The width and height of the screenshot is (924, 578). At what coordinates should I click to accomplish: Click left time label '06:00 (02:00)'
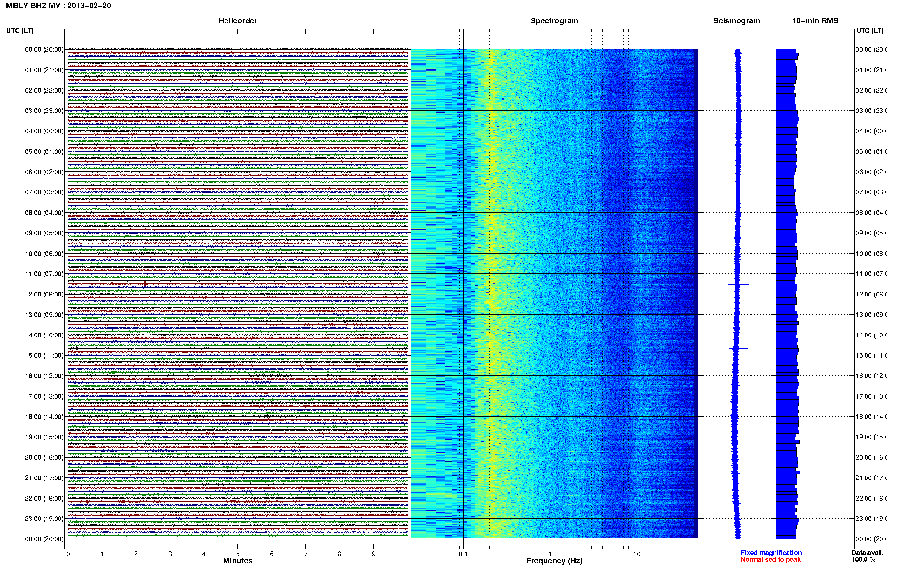click(44, 172)
